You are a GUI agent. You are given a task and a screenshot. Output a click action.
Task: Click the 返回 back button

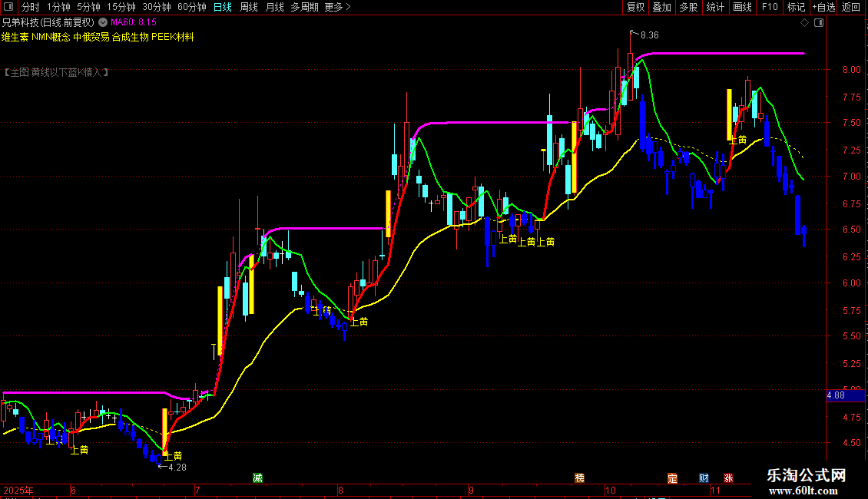(x=851, y=7)
